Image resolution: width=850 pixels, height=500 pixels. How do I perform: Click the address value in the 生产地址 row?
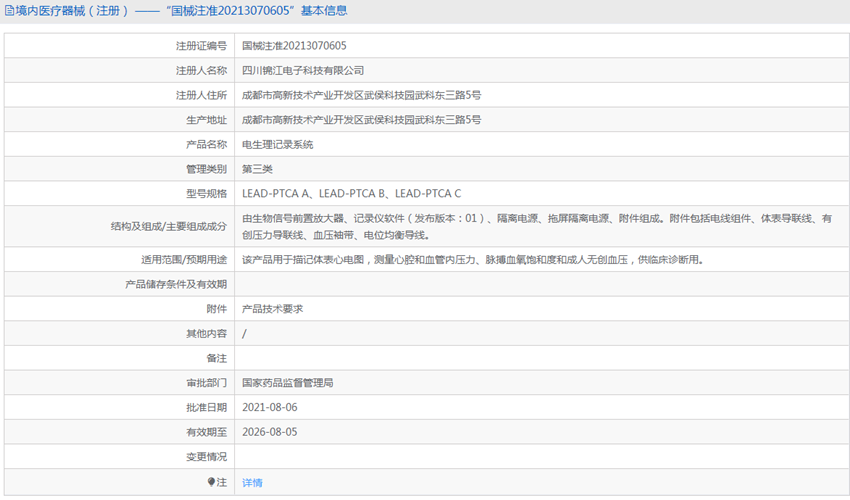pyautogui.click(x=362, y=120)
